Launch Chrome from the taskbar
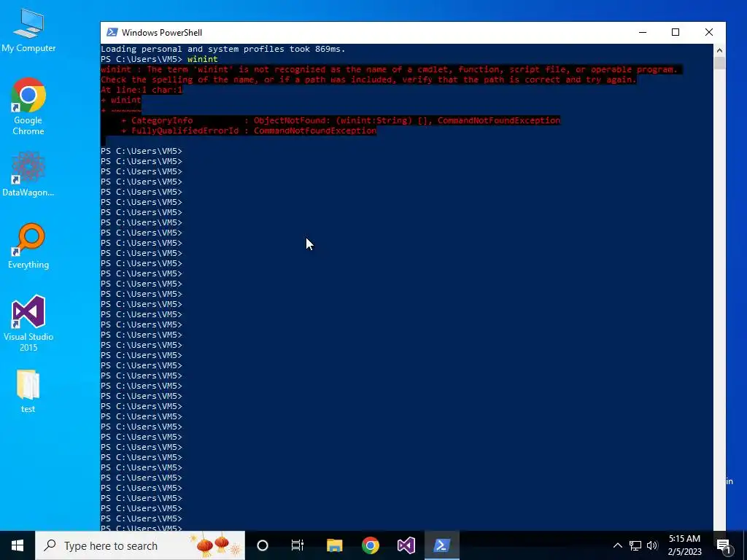The height and width of the screenshot is (560, 747). [370, 545]
